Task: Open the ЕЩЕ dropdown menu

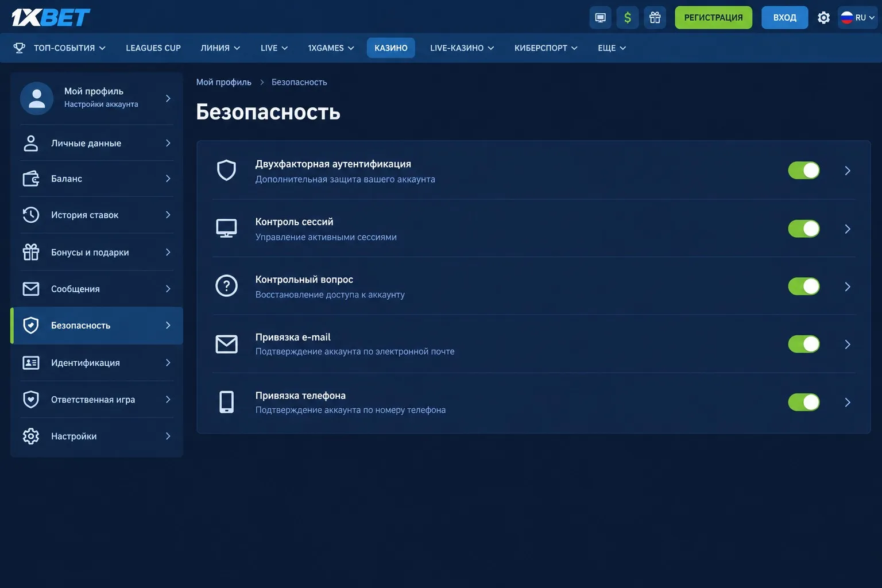Action: 612,48
